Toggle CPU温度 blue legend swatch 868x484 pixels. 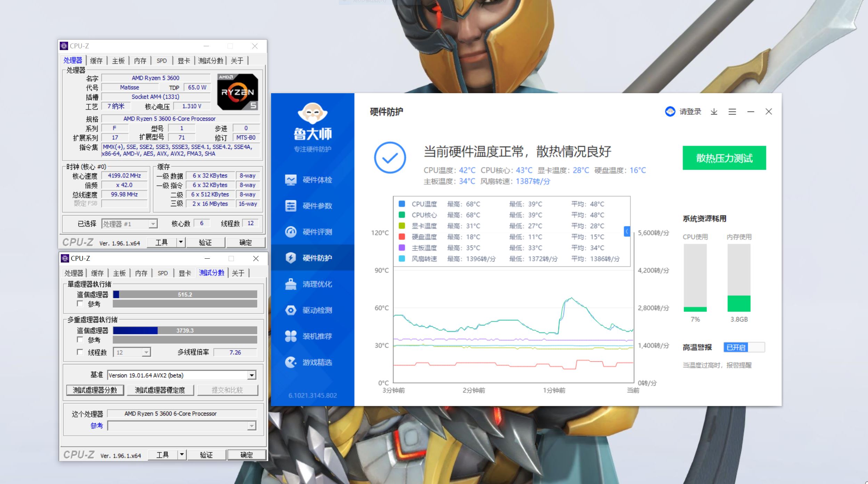click(402, 204)
